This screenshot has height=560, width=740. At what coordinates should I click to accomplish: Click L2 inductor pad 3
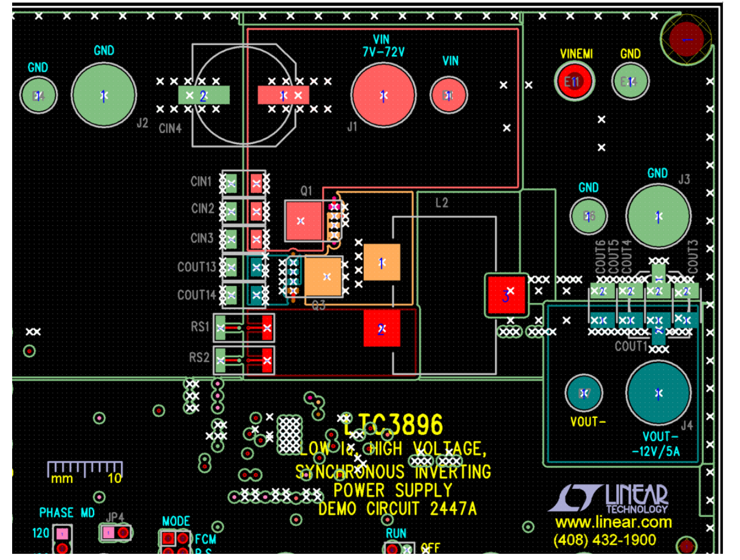coord(506,296)
